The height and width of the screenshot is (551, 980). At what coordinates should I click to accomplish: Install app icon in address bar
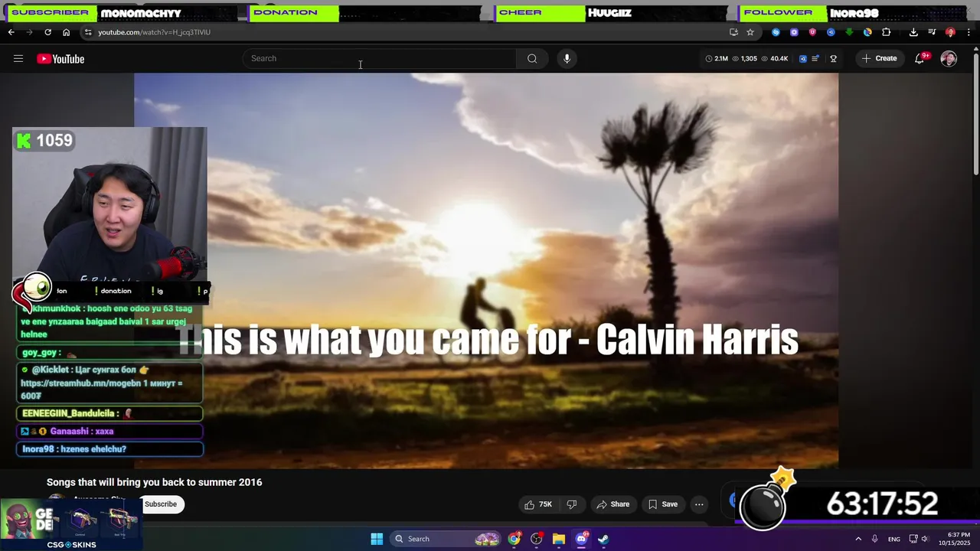(x=733, y=32)
